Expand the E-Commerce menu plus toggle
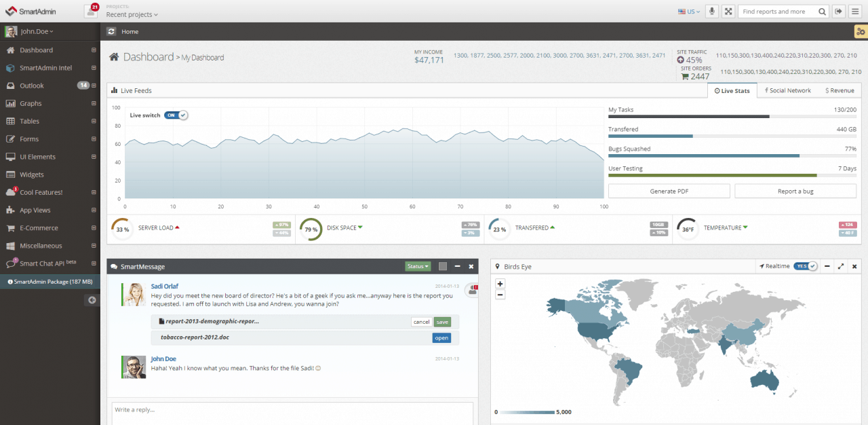Image resolution: width=868 pixels, height=425 pixels. tap(94, 228)
